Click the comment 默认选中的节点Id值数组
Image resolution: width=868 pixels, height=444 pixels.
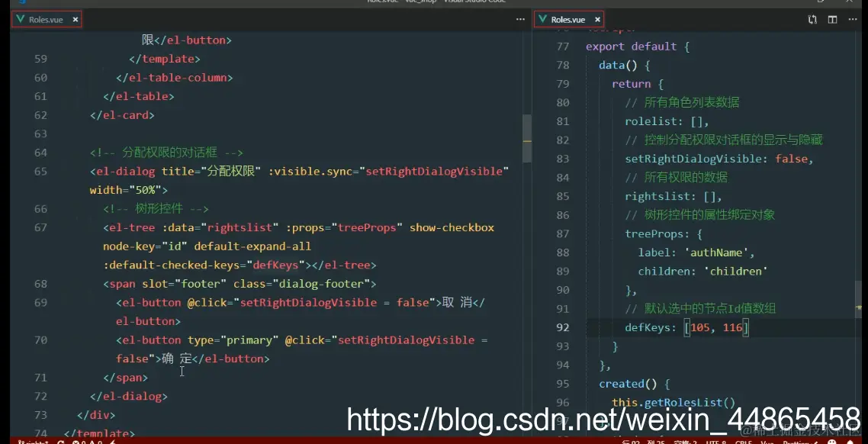point(700,308)
